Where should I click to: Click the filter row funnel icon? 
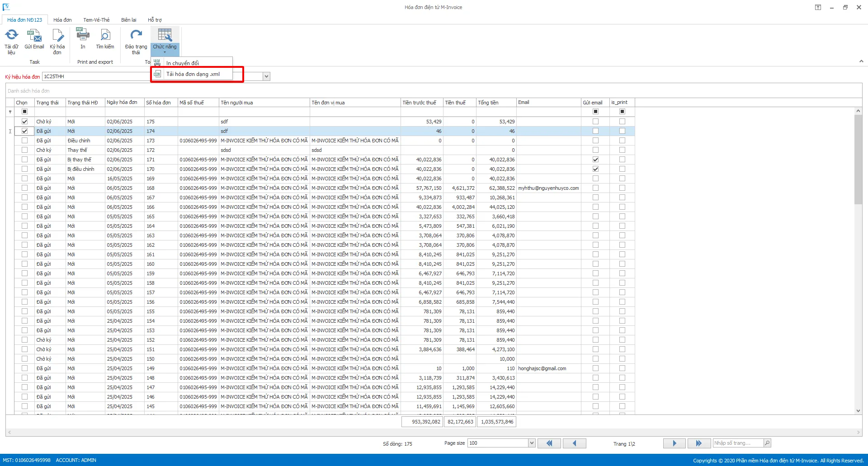pos(10,112)
